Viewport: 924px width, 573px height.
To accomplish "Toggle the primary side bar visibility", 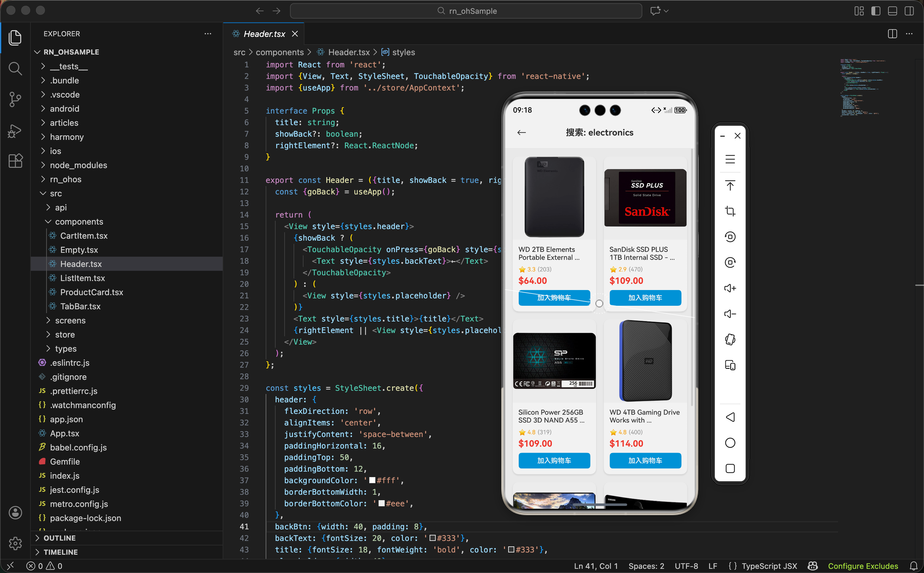I will click(x=876, y=11).
